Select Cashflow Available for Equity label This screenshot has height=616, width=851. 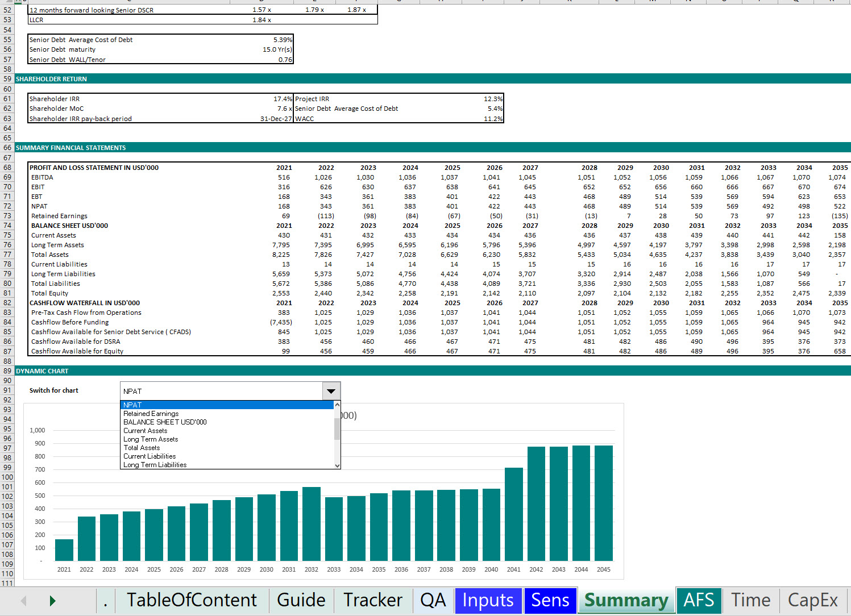(x=77, y=351)
